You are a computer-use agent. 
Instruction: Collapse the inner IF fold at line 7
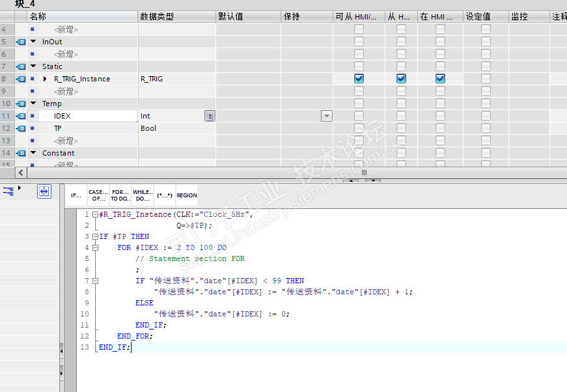95,281
